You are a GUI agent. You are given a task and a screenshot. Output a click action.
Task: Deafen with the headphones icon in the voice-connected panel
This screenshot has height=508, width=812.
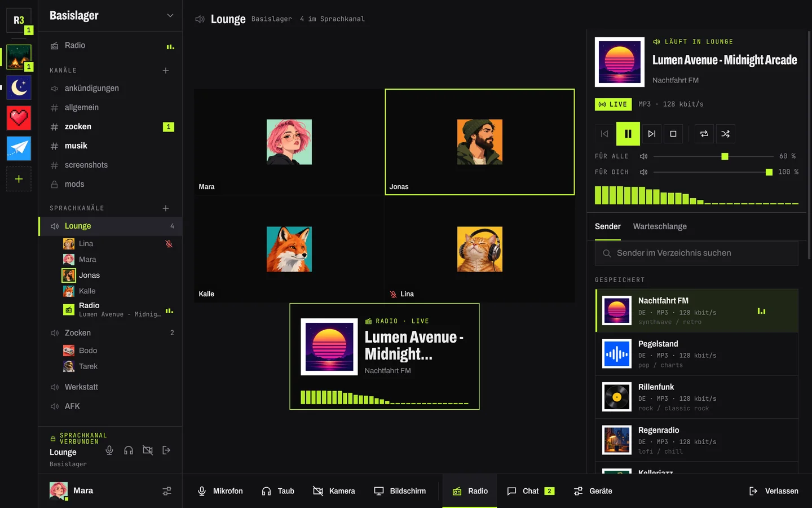point(129,450)
